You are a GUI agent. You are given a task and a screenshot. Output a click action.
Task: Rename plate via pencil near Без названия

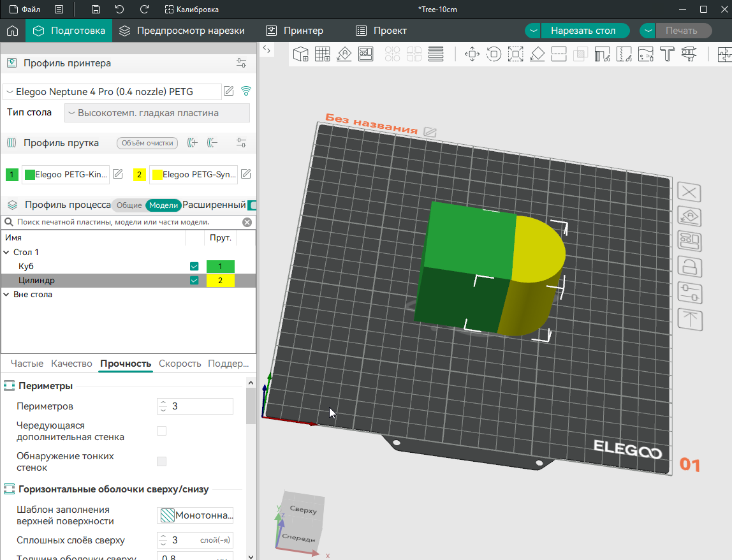[x=430, y=133]
